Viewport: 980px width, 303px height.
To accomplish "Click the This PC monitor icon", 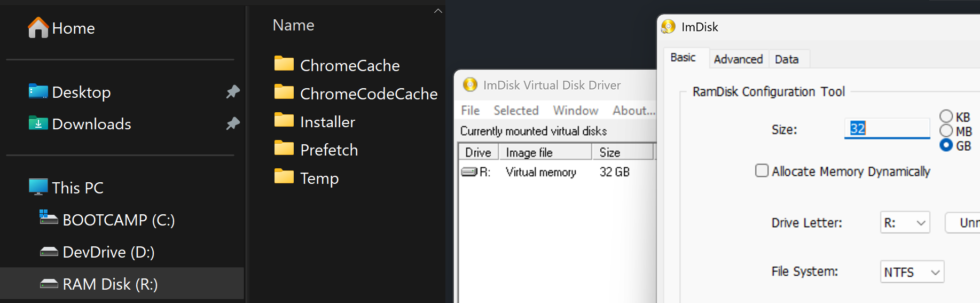I will tap(38, 187).
